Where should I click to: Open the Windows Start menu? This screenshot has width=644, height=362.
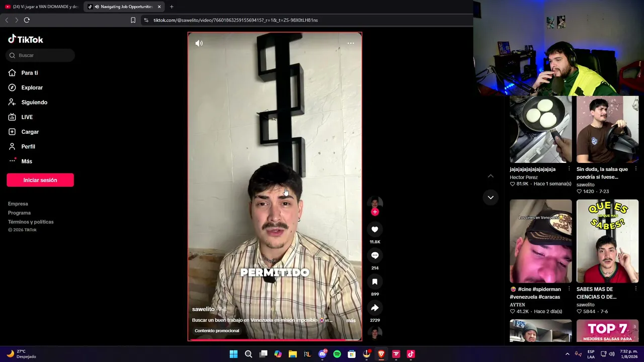[233, 354]
